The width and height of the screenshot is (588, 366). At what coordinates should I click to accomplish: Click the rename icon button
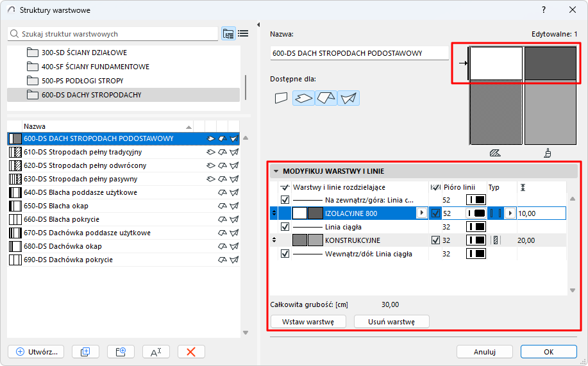pyautogui.click(x=156, y=352)
